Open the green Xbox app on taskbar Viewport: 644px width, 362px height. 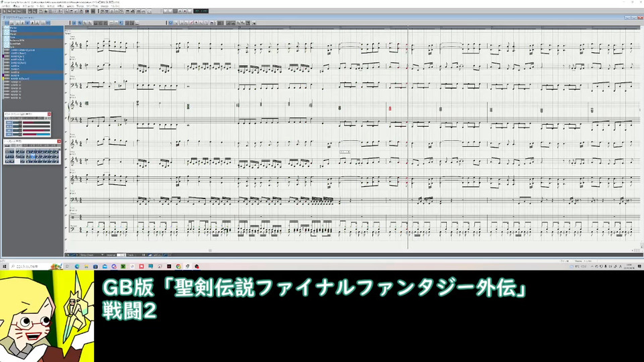[x=123, y=266]
